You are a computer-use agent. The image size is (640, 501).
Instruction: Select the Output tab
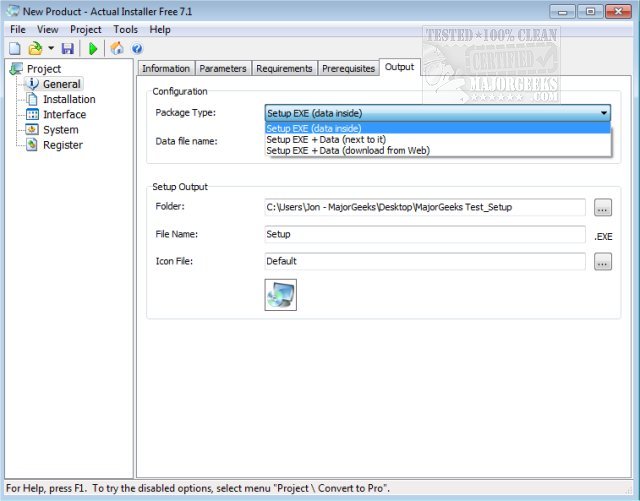[399, 67]
